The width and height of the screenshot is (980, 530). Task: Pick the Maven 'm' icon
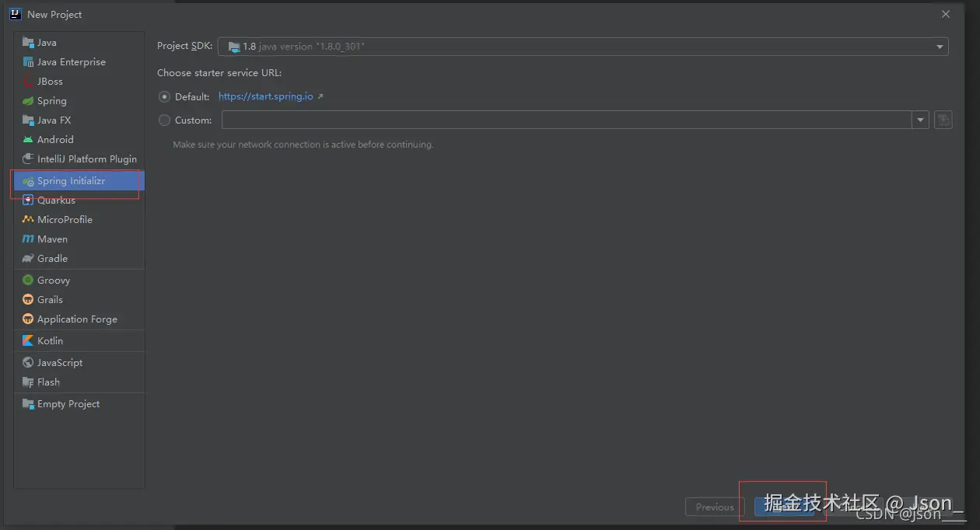(28, 239)
